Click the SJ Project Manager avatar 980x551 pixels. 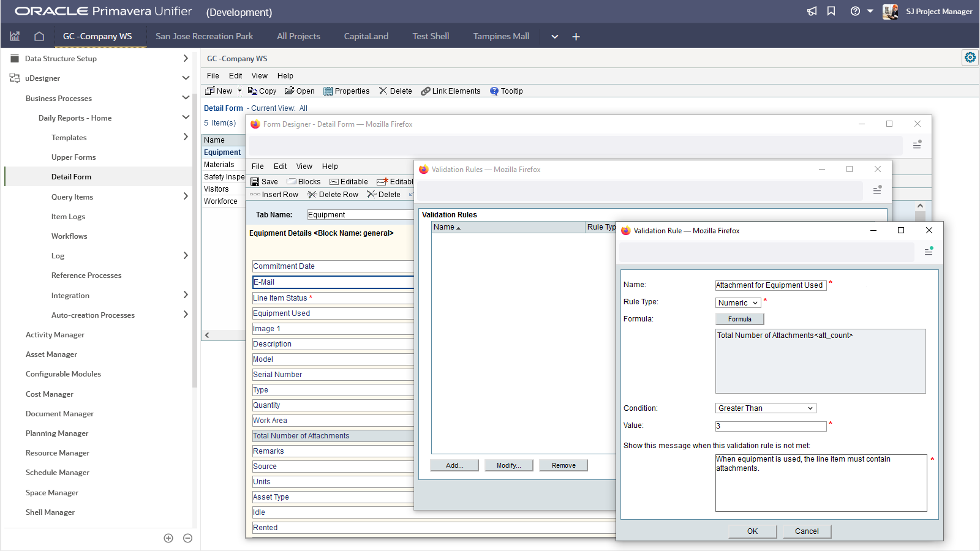(x=890, y=11)
